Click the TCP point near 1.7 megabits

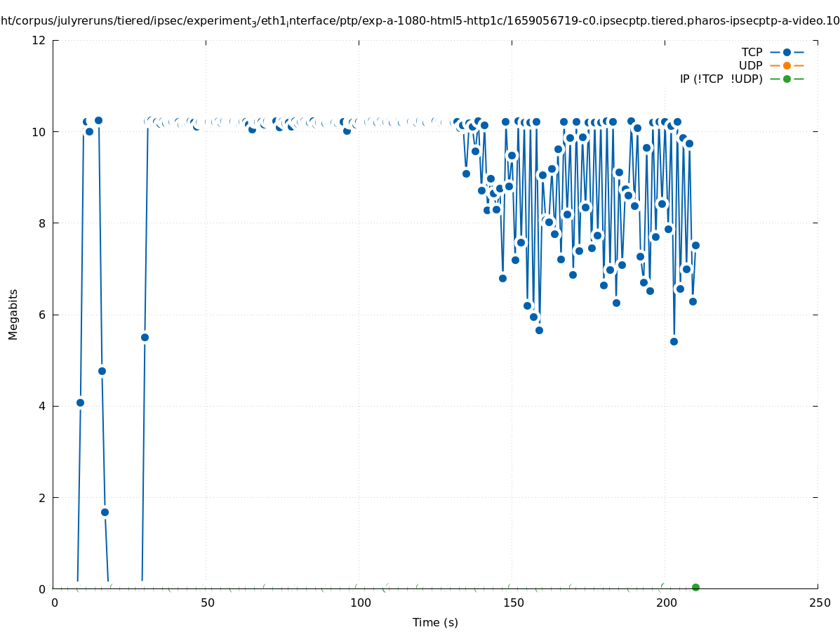tap(105, 512)
